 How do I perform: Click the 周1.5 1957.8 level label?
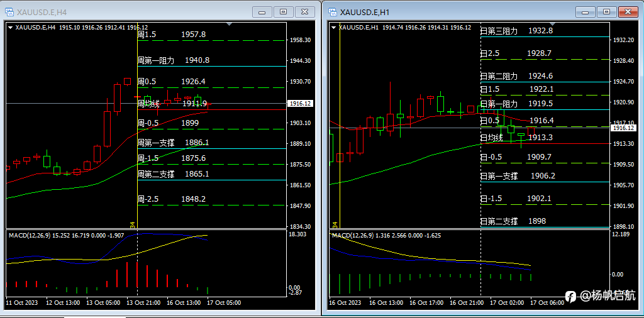point(172,35)
